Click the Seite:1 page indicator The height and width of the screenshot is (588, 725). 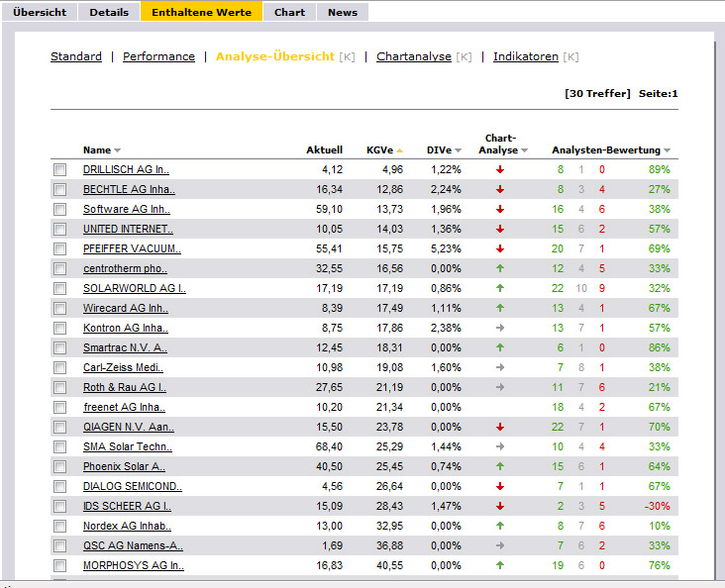tap(659, 93)
